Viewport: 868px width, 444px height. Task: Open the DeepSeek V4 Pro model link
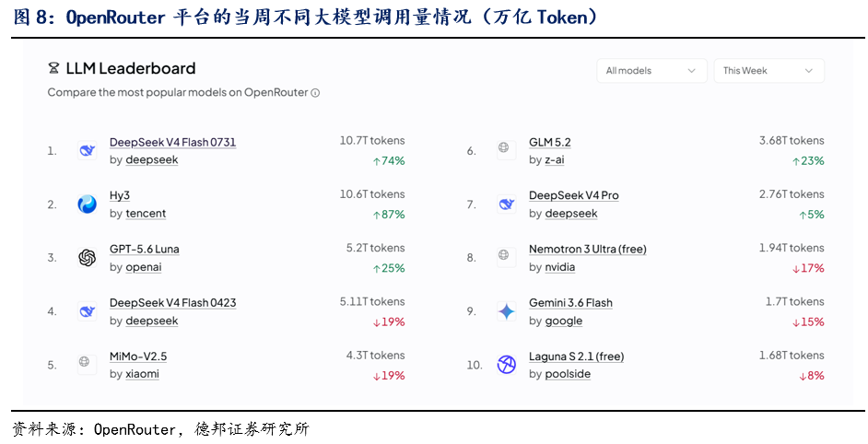[574, 196]
